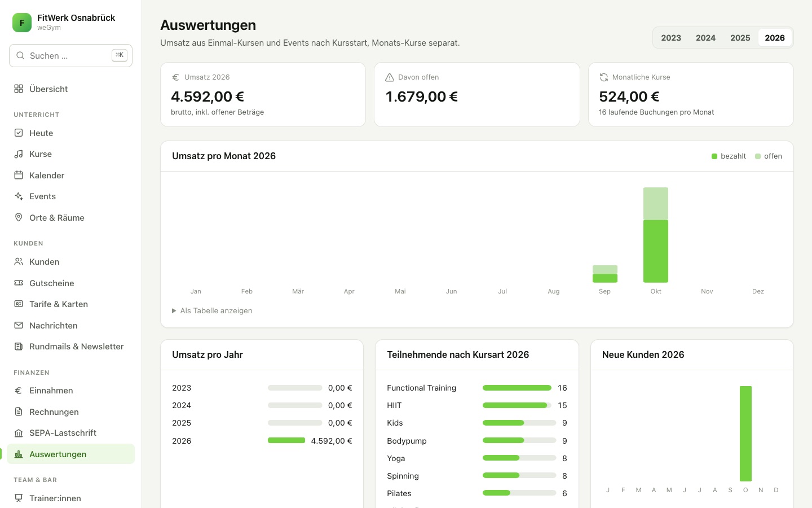The width and height of the screenshot is (812, 508).
Task: Click the Yoga row label
Action: 396,458
